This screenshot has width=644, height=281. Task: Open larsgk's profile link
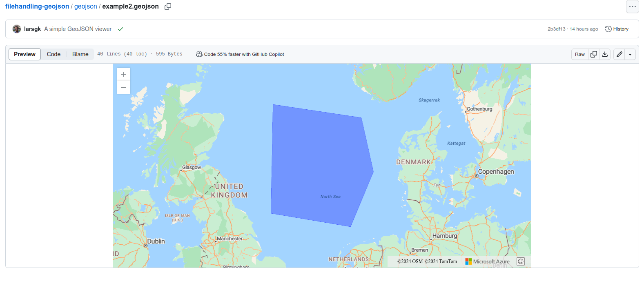[32, 29]
